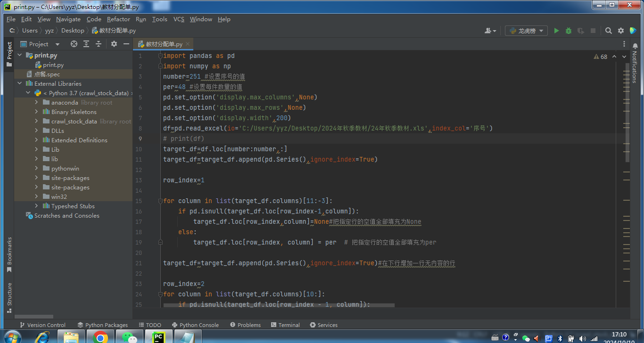Open the Refactor menu

coord(118,19)
